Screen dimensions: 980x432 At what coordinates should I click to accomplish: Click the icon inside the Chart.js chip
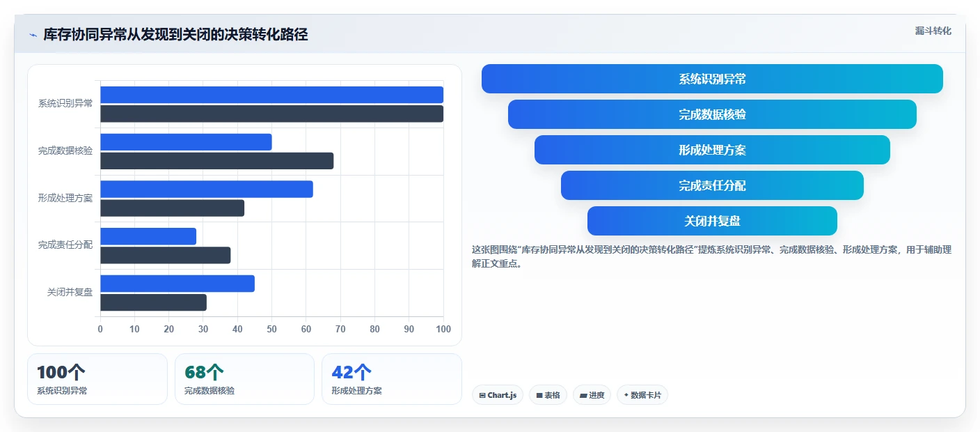point(482,396)
